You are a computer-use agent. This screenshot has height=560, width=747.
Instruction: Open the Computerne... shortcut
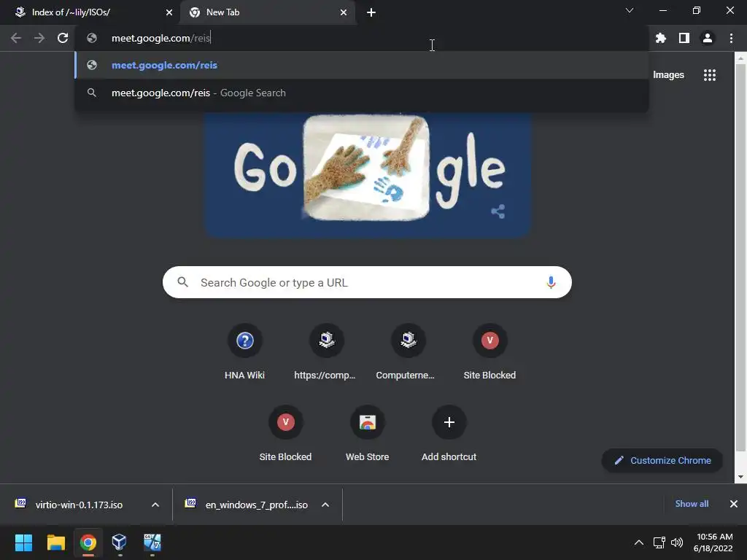(408, 352)
